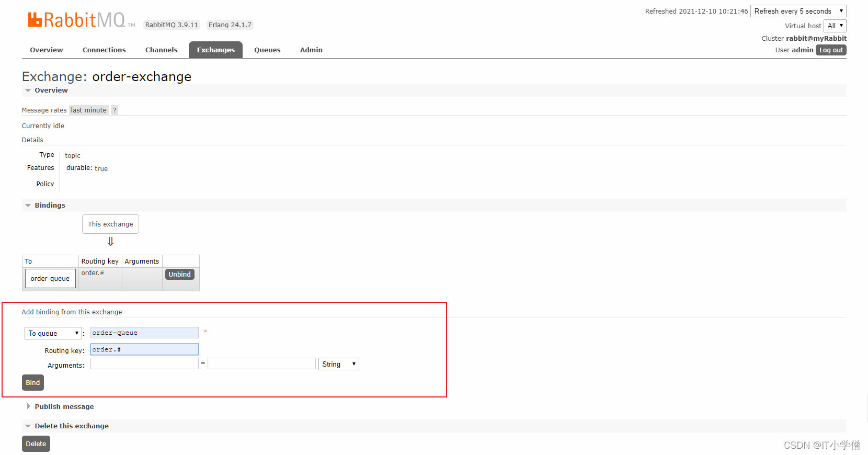Focus the Routing key input field
868x455 pixels.
pos(144,349)
